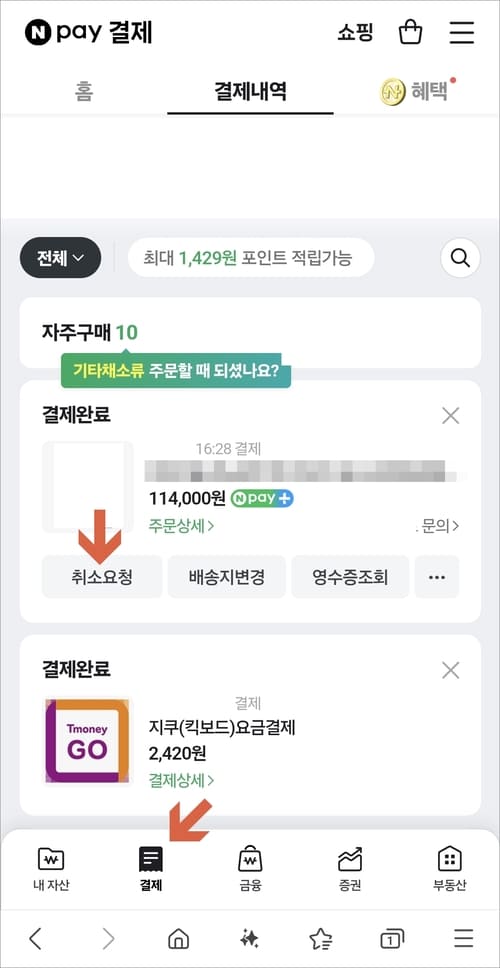500x968 pixels.
Task: Open the Tmoney GO thumbnail
Action: click(x=87, y=741)
